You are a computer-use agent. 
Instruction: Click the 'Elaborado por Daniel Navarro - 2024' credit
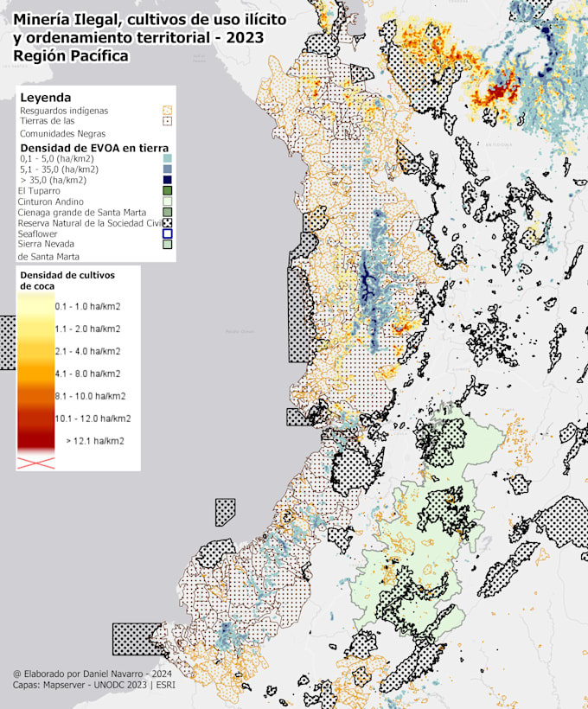click(x=93, y=674)
